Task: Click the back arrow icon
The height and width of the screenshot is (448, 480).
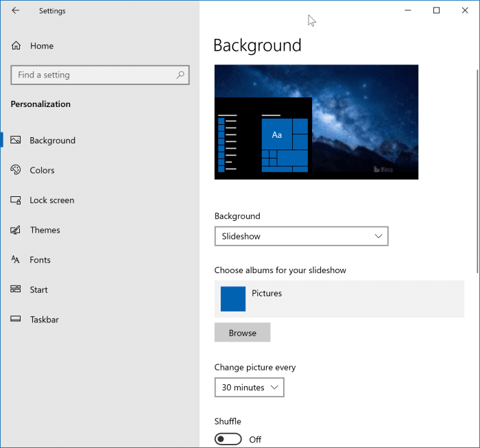Action: [15, 10]
